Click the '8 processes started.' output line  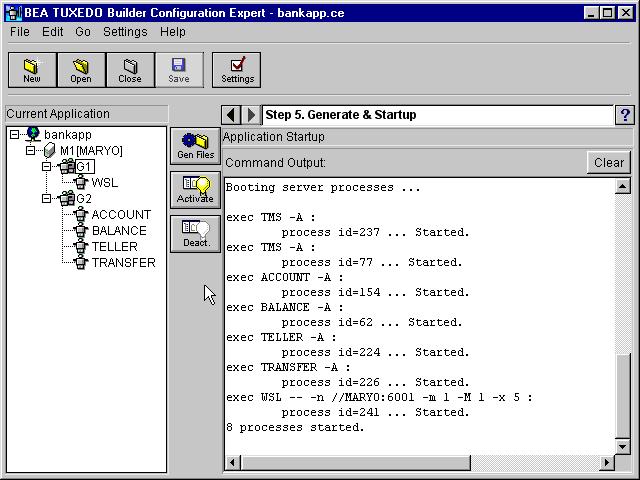click(x=295, y=427)
